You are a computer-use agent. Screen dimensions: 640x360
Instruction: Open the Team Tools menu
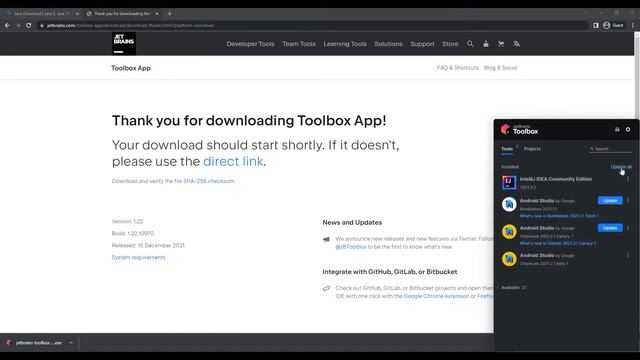[x=299, y=44]
